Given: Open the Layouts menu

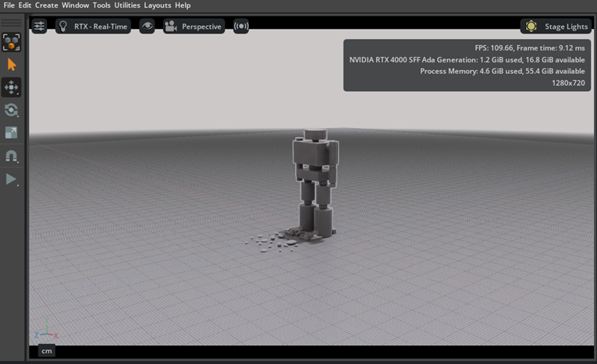Looking at the screenshot, I should 157,5.
